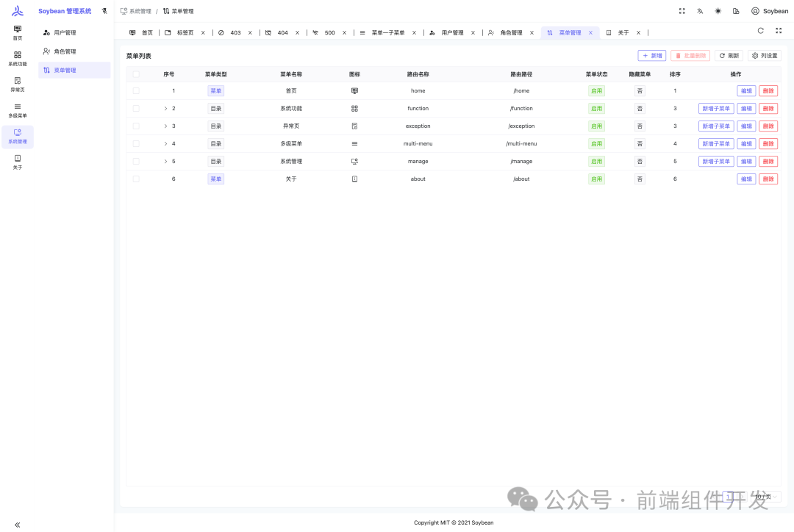This screenshot has height=532, width=794.
Task: Click 编辑 for the exception row
Action: coord(746,126)
